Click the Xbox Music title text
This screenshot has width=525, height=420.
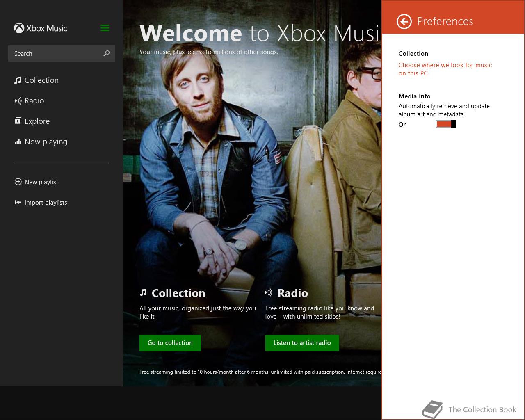point(47,28)
